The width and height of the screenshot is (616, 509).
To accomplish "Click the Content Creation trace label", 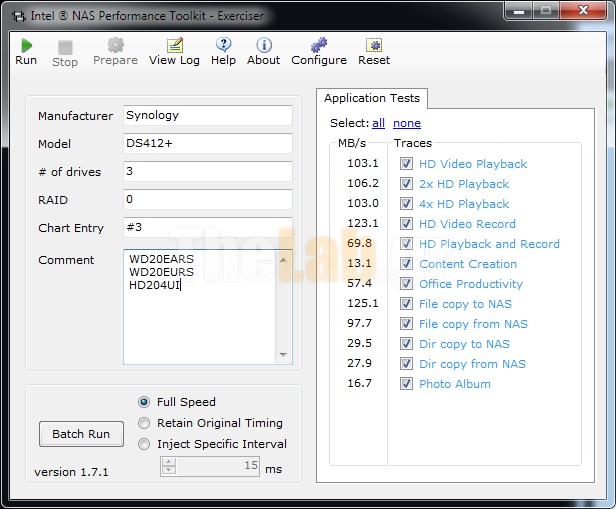I will 468,264.
